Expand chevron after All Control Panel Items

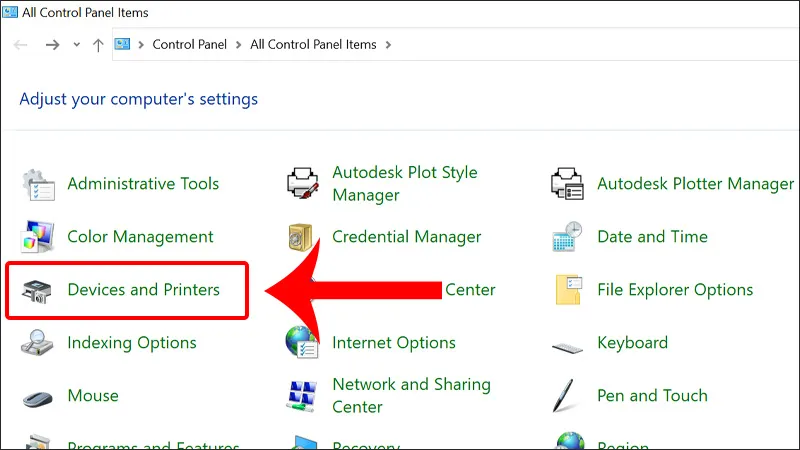point(388,45)
